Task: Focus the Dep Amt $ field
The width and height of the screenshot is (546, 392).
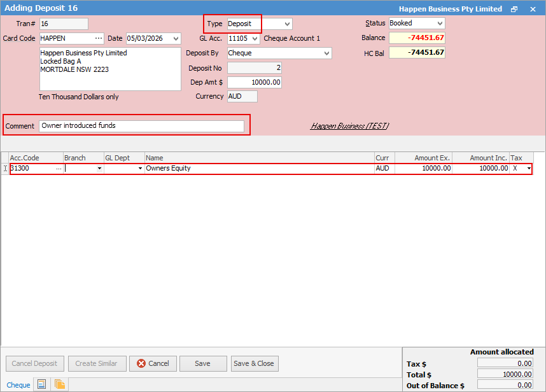Action: [x=254, y=83]
